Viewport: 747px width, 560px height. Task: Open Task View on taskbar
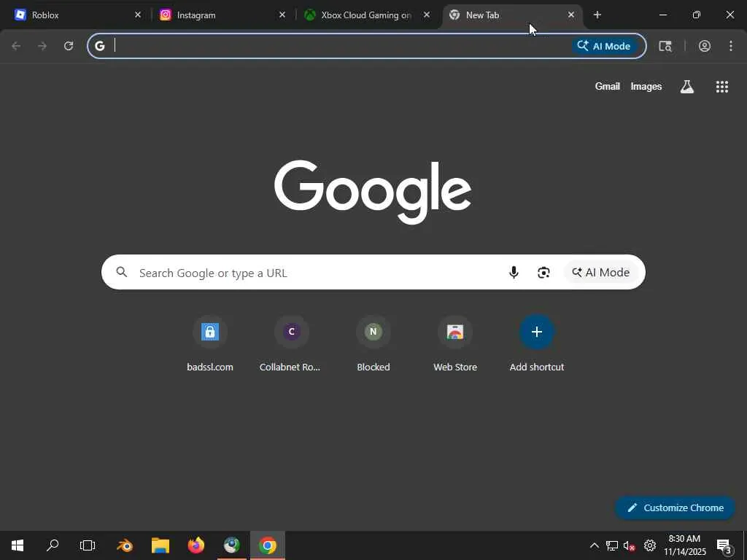[88, 545]
